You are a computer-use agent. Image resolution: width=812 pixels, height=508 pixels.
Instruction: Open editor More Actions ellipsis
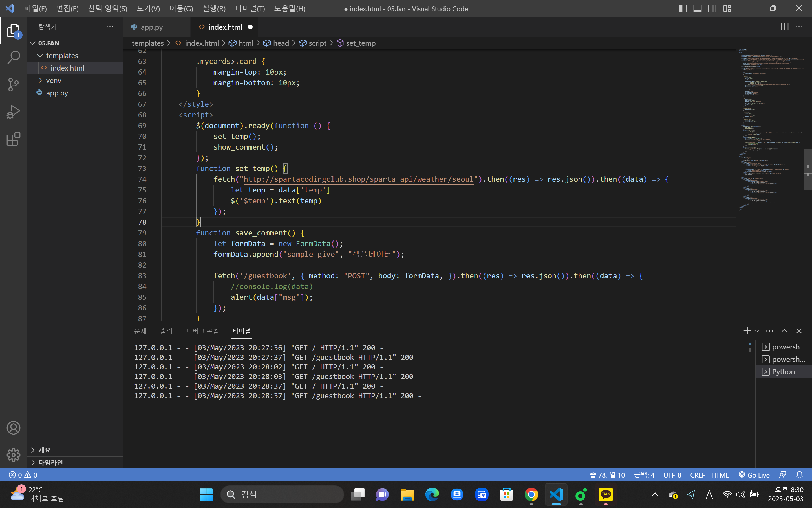799,27
